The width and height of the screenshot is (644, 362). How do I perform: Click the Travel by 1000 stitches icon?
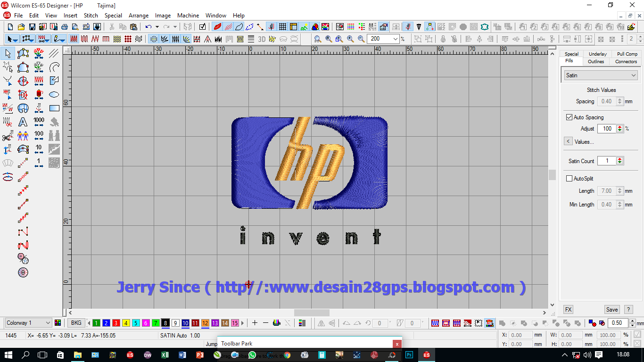point(39,122)
